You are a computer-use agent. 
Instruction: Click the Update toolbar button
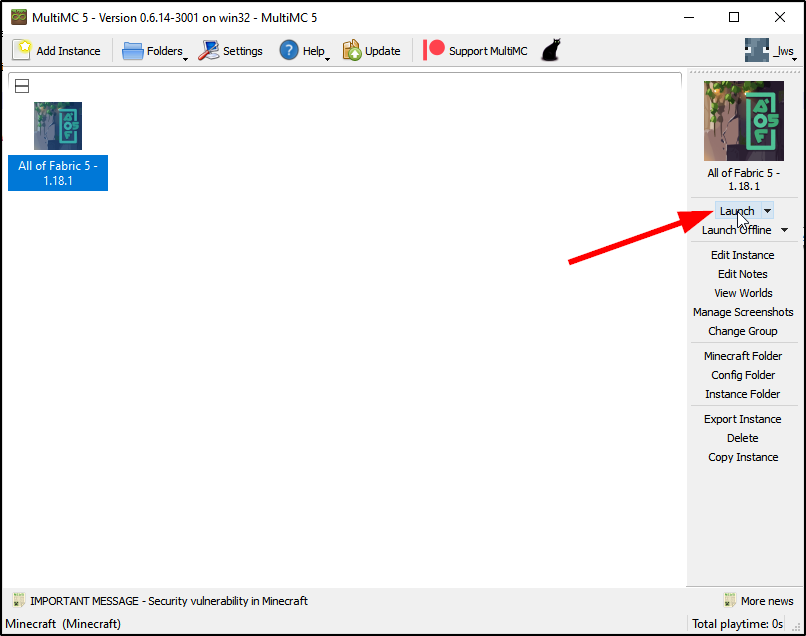pyautogui.click(x=372, y=50)
